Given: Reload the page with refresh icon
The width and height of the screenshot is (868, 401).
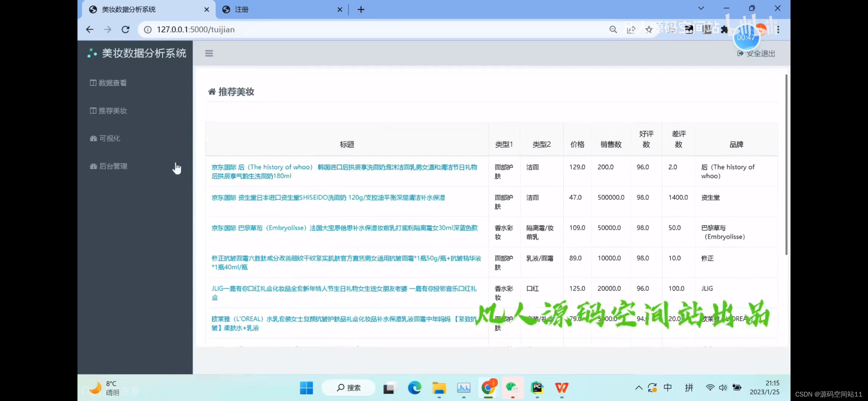Looking at the screenshot, I should [x=125, y=29].
